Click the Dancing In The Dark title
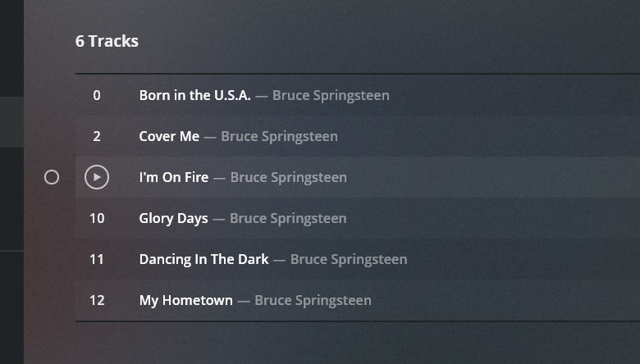Viewport: 640px width, 364px height. [x=203, y=259]
